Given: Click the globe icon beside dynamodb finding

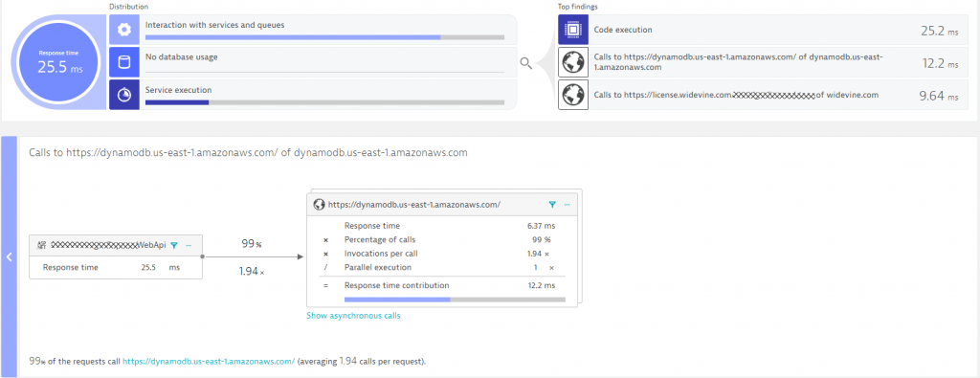Looking at the screenshot, I should pyautogui.click(x=573, y=62).
